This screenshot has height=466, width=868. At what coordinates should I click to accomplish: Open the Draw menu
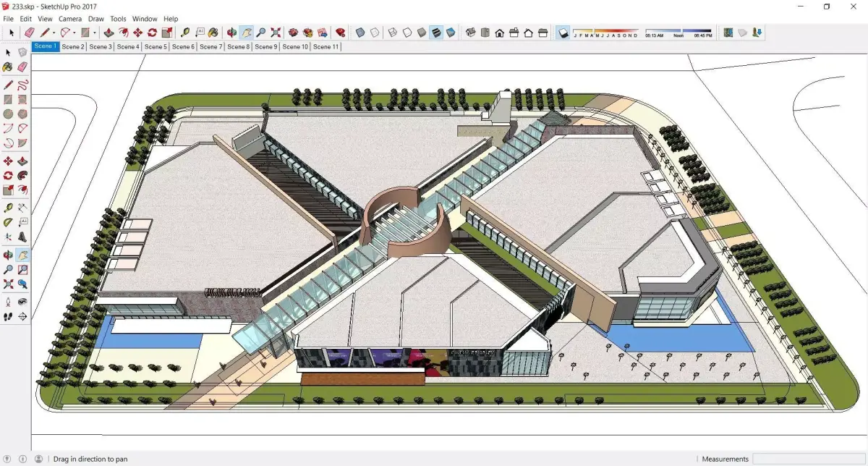(x=96, y=19)
